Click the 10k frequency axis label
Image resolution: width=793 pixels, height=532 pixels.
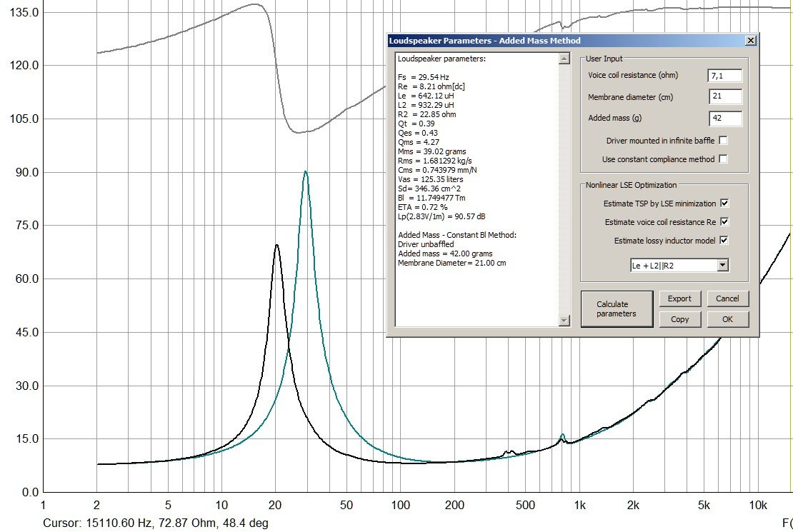coord(758,505)
